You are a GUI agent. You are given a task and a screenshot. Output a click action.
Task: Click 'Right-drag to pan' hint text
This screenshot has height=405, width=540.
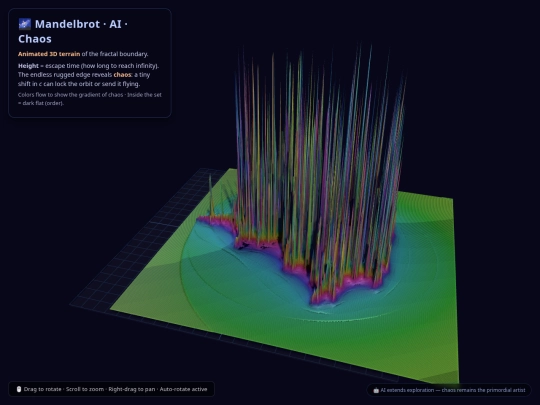pyautogui.click(x=132, y=389)
